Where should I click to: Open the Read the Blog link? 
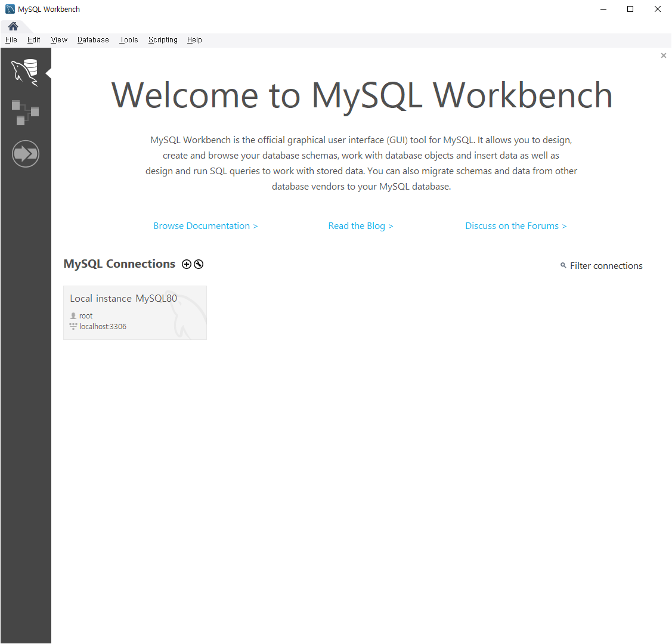click(360, 226)
